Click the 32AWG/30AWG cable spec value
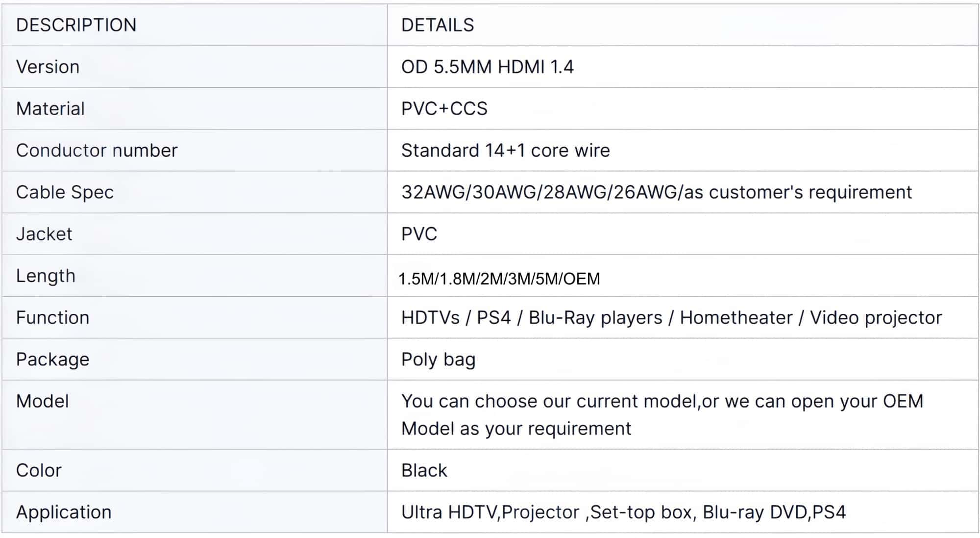The height and width of the screenshot is (538, 980). [657, 192]
